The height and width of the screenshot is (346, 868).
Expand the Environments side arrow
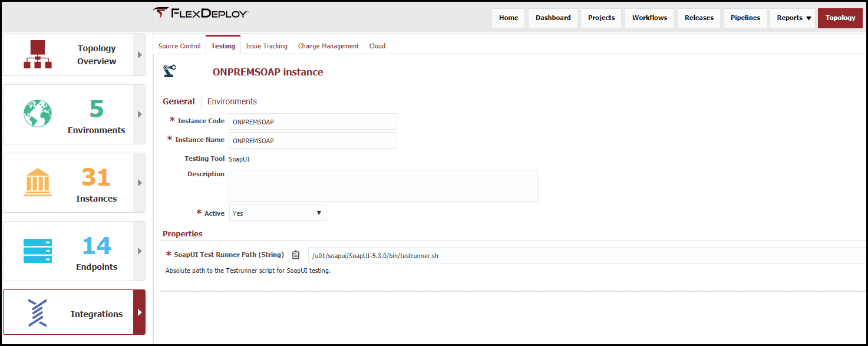click(140, 114)
